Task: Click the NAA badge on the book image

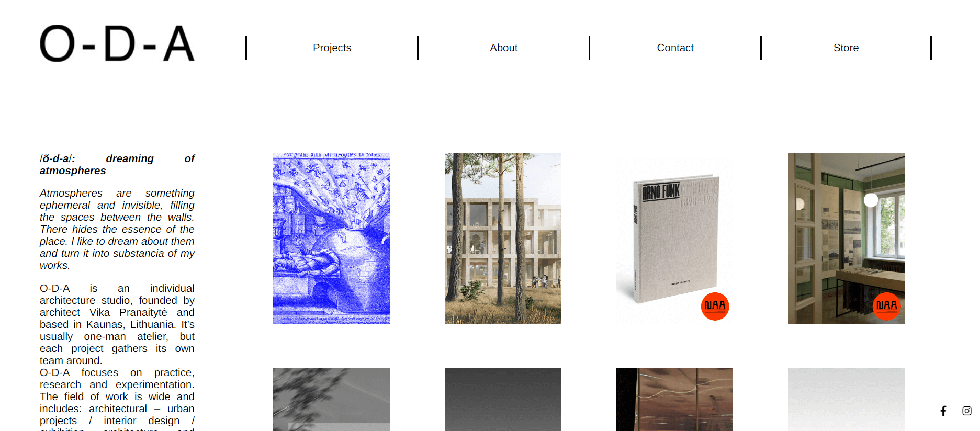Action: click(715, 306)
